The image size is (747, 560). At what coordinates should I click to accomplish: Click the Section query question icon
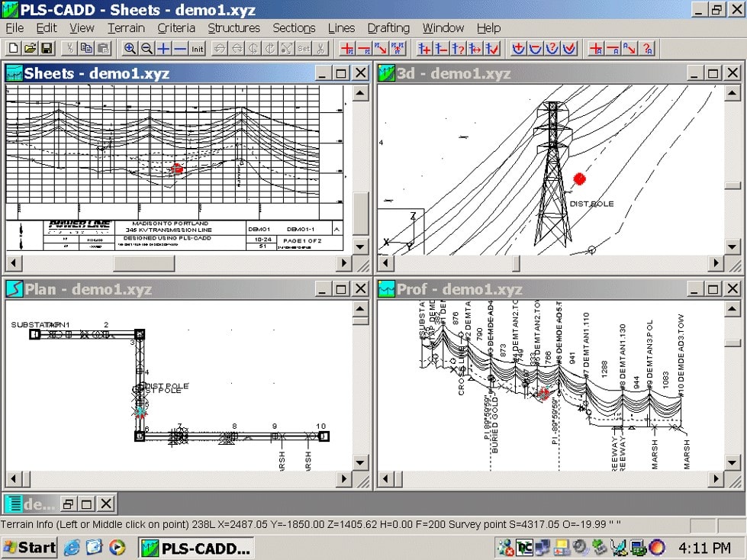552,48
